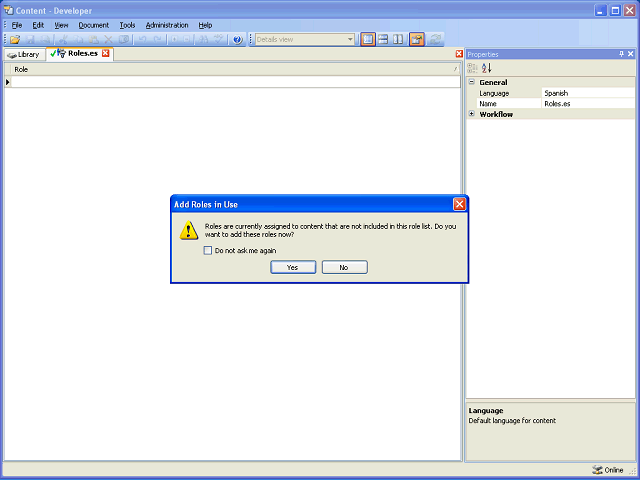
Task: Click the Undo arrow icon
Action: 142,40
